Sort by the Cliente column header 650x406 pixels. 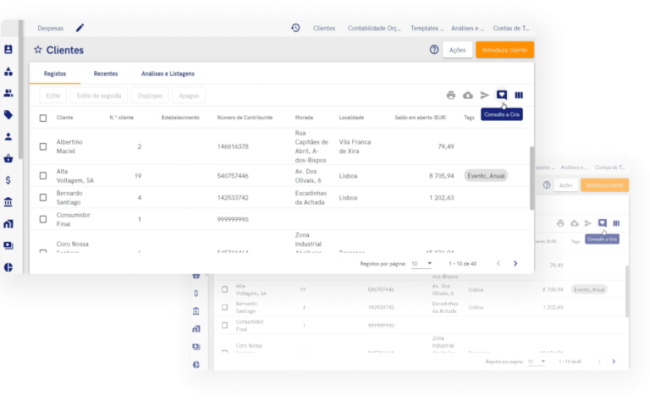click(65, 118)
